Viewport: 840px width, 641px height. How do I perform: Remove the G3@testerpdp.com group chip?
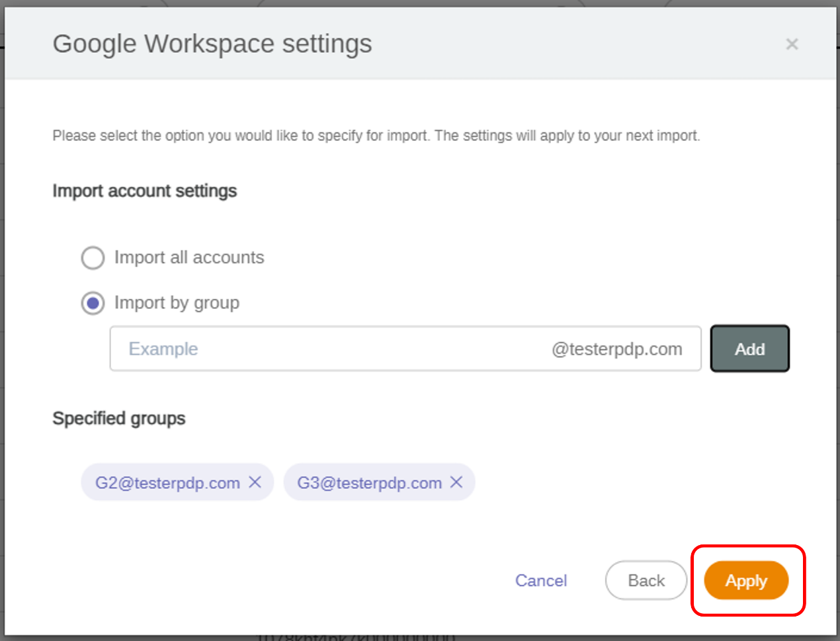[456, 482]
